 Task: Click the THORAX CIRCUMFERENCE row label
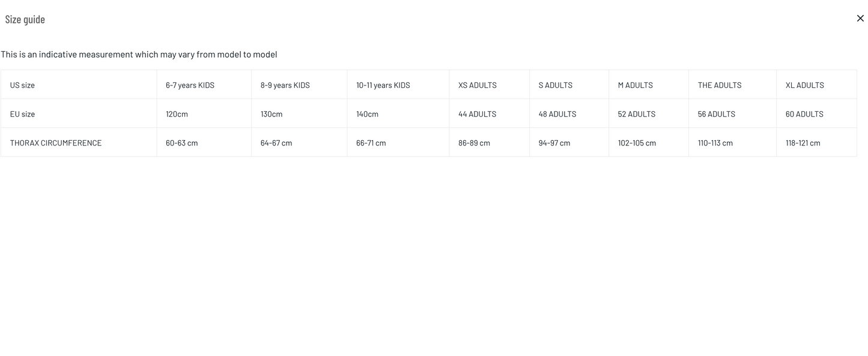coord(56,143)
